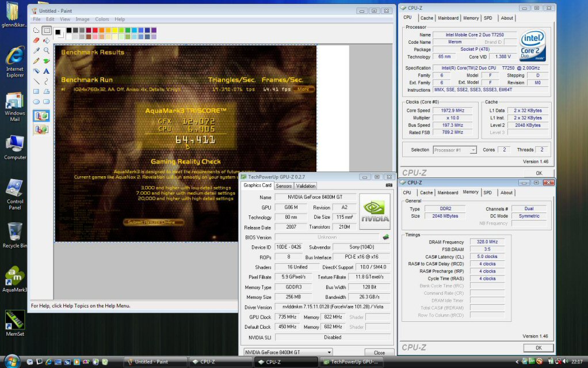Open Mainboard tab in upper CPU-Z window

click(x=448, y=18)
